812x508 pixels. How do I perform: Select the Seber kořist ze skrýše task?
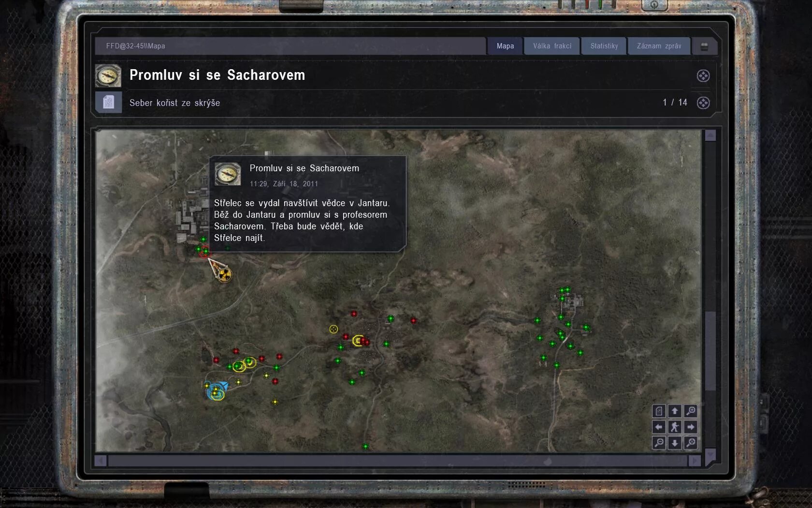174,103
